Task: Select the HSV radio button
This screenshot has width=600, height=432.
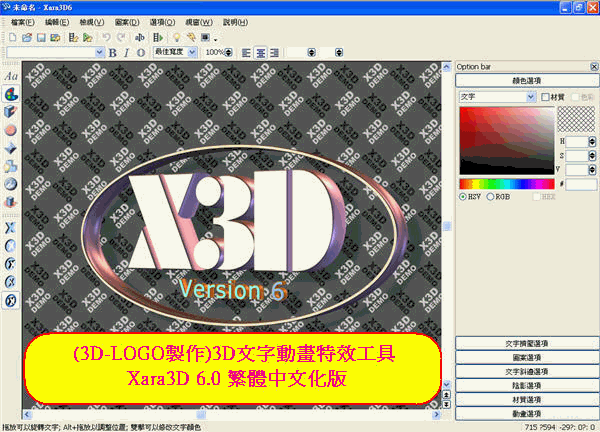Action: click(x=463, y=198)
